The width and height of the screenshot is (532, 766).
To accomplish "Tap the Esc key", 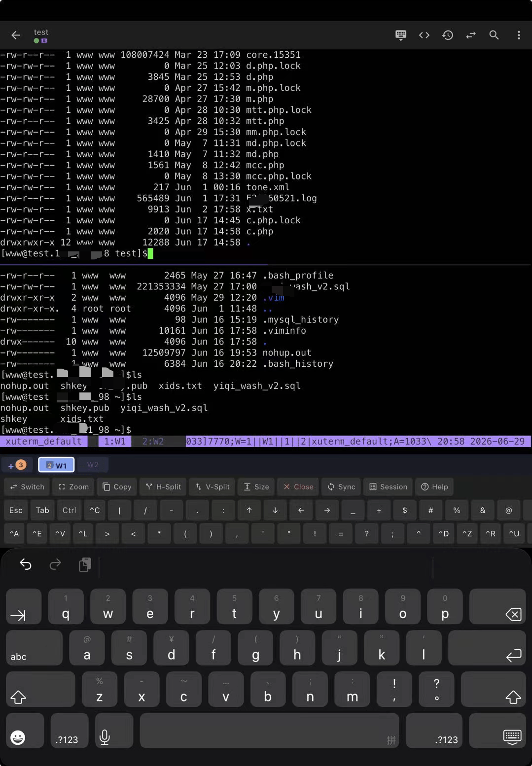I will pyautogui.click(x=16, y=510).
